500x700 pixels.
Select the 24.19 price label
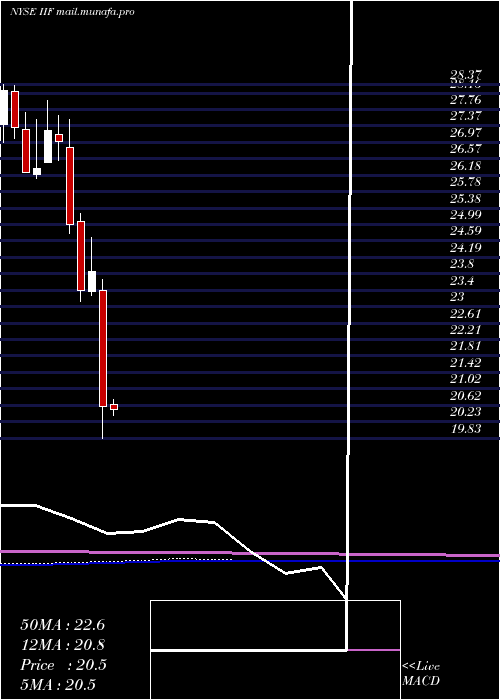click(465, 248)
